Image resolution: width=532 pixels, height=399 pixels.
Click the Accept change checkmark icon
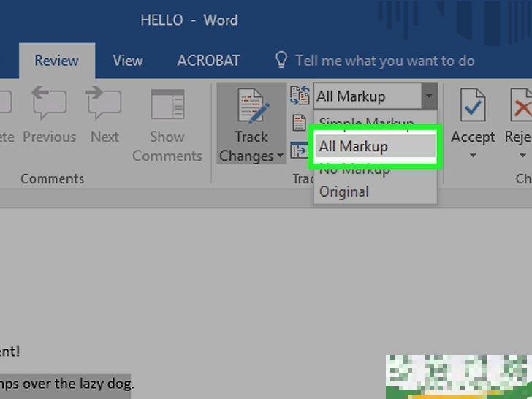tap(473, 107)
